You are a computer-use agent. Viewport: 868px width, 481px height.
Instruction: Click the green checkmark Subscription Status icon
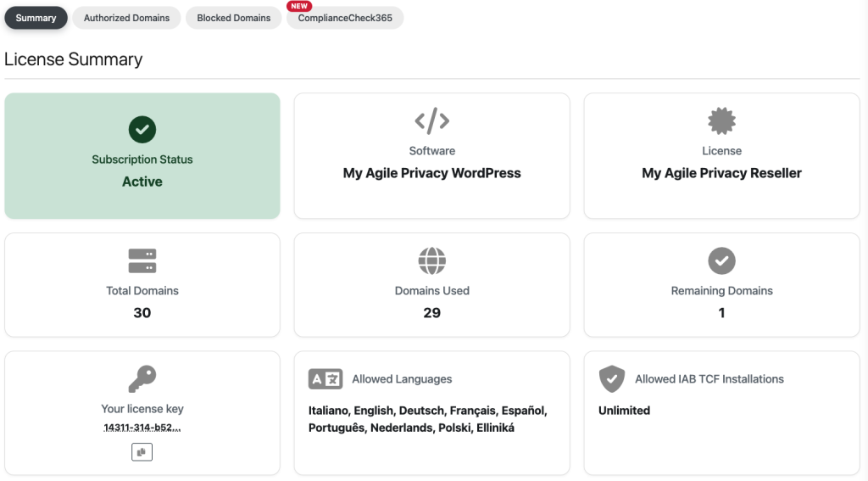(x=142, y=130)
